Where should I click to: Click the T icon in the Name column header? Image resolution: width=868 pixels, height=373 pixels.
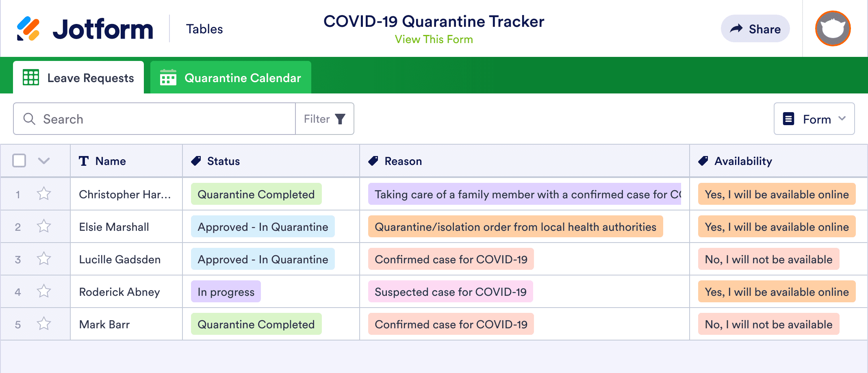(83, 160)
